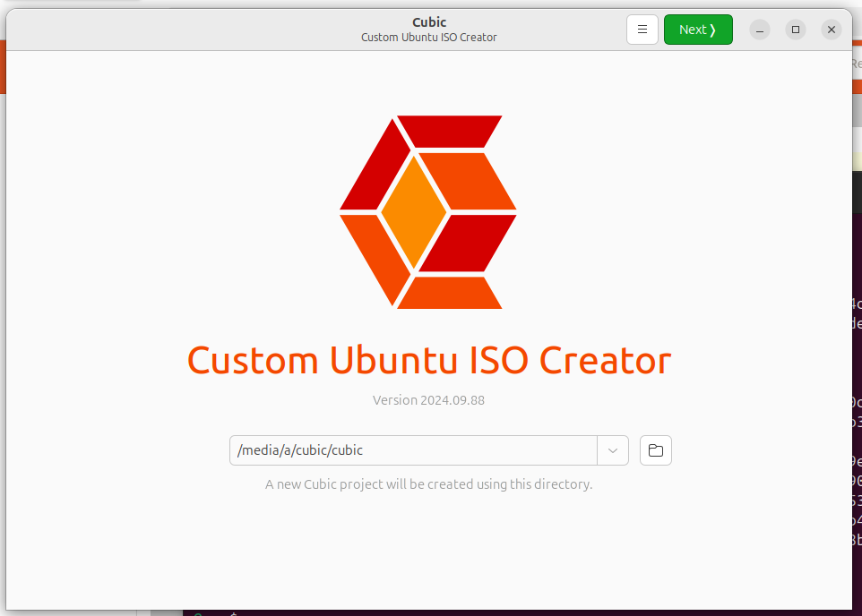The image size is (862, 616).
Task: Open the folder browse icon button
Action: coord(656,450)
